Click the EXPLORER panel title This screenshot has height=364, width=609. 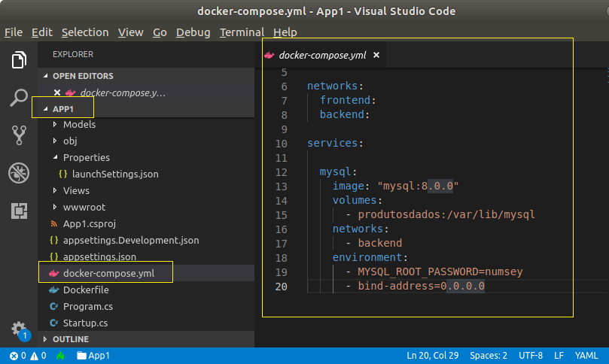(73, 54)
